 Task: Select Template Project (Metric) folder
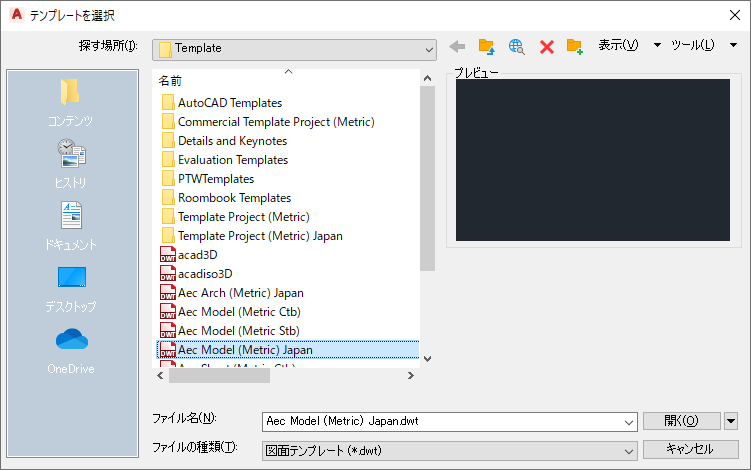click(x=236, y=217)
